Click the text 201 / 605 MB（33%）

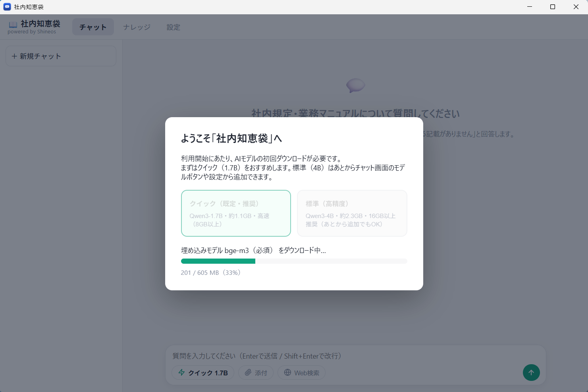point(211,272)
